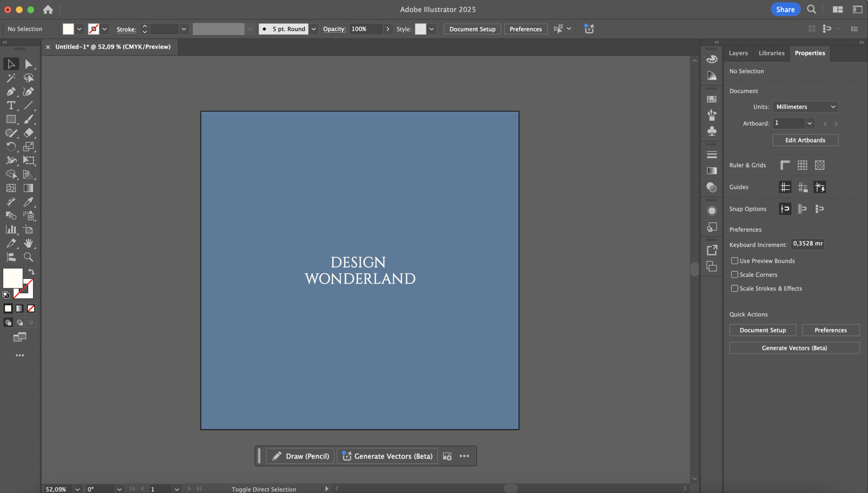Select the Hand tool
868x493 pixels.
28,243
